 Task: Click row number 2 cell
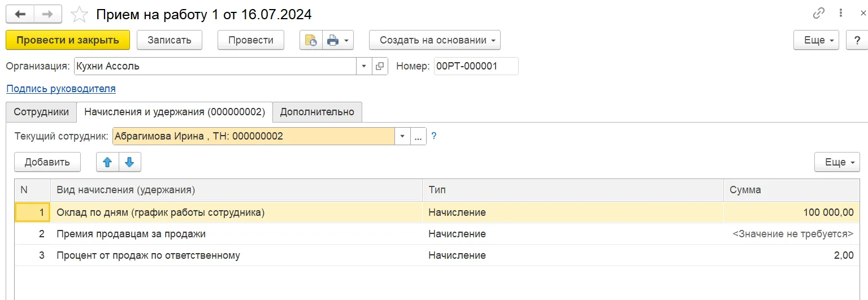(x=32, y=234)
